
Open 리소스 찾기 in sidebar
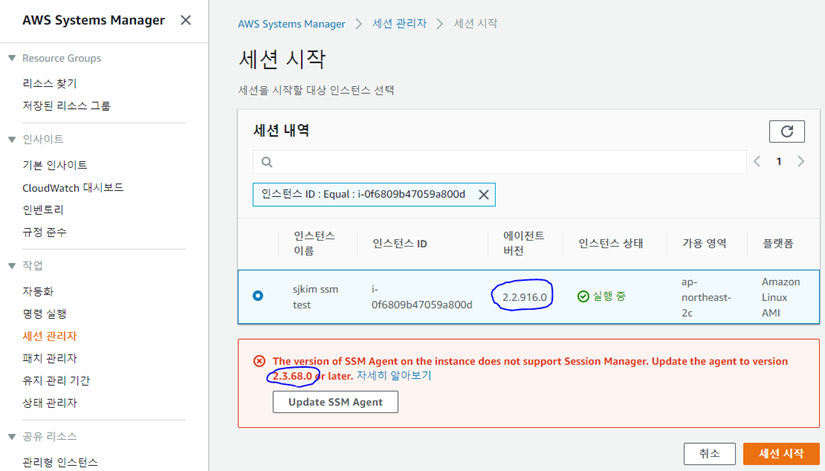(49, 83)
